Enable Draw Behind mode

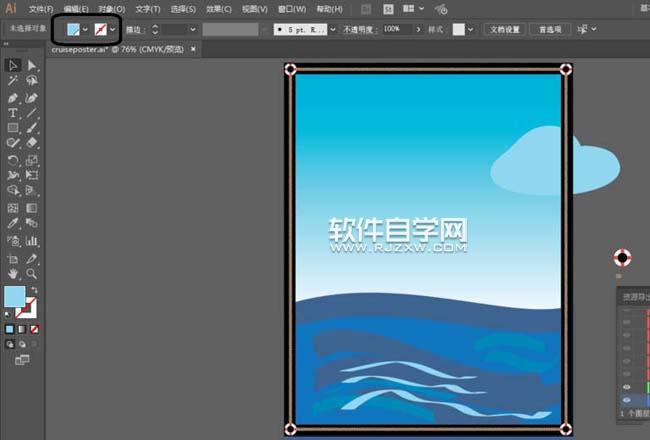(22, 344)
